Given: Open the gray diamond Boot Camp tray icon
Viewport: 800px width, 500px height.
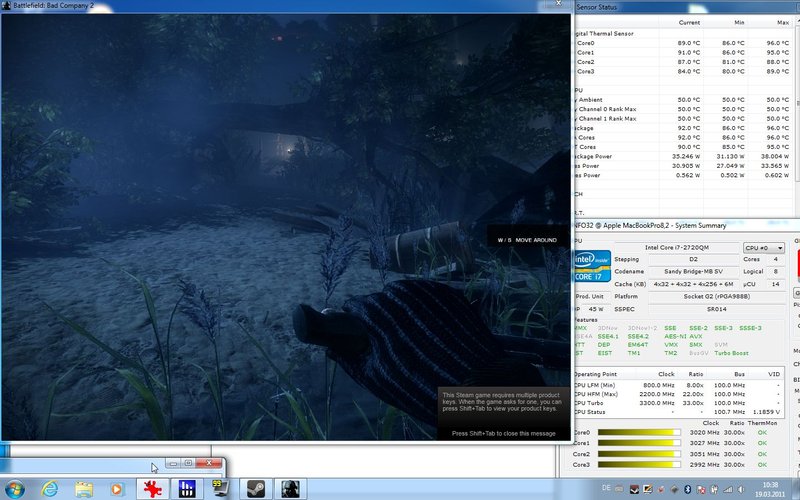Looking at the screenshot, I should [x=674, y=489].
